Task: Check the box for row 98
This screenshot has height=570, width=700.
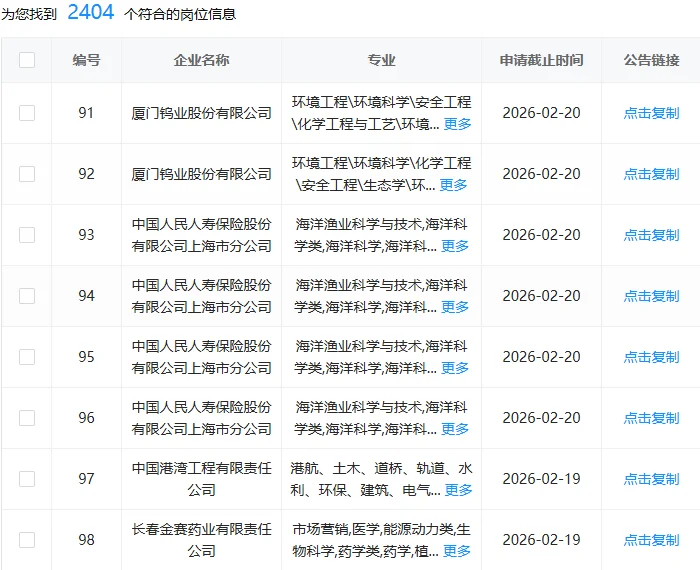Action: pyautogui.click(x=27, y=540)
